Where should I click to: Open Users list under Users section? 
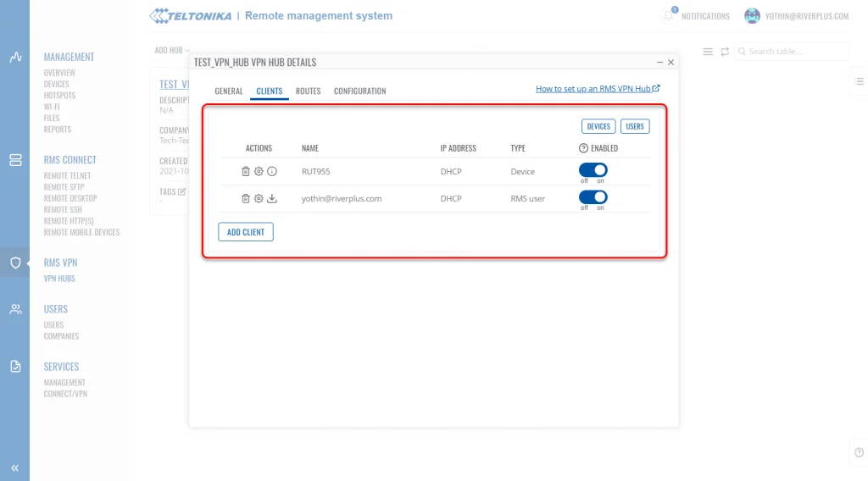pyautogui.click(x=53, y=325)
